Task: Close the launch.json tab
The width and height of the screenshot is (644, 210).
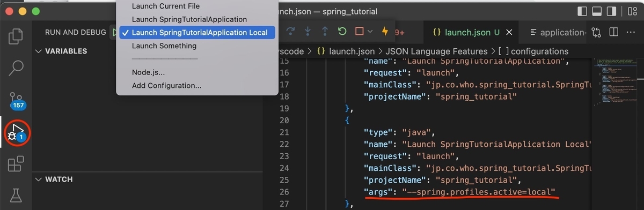Action: pyautogui.click(x=509, y=33)
